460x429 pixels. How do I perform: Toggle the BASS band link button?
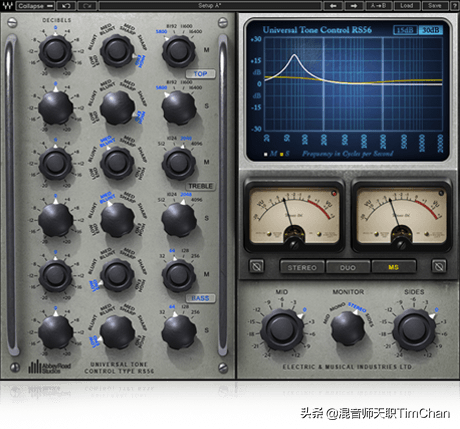200,298
